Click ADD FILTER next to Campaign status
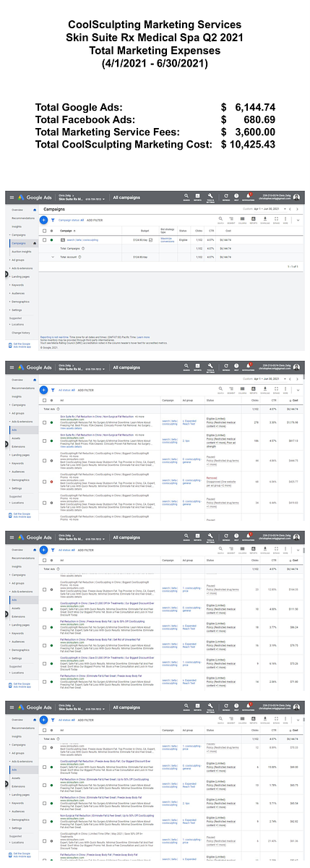Viewport: 310px width, 868px height. click(95, 220)
